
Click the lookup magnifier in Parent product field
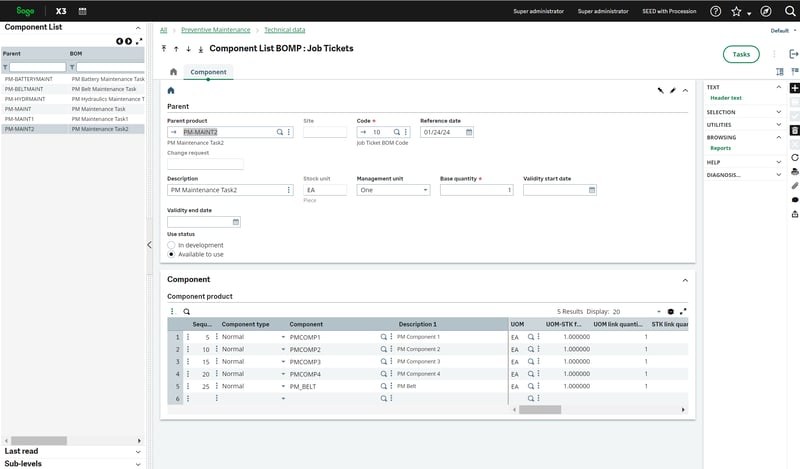279,132
